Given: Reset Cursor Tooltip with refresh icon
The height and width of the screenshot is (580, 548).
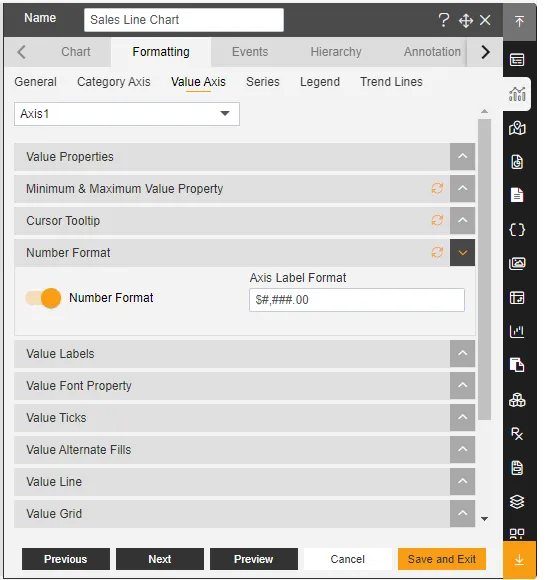Looking at the screenshot, I should (x=437, y=220).
